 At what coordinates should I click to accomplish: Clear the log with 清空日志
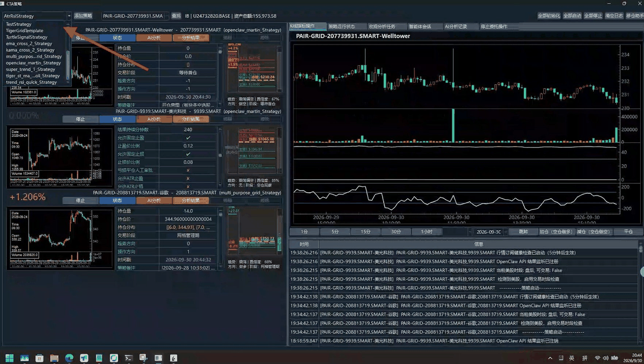click(614, 16)
